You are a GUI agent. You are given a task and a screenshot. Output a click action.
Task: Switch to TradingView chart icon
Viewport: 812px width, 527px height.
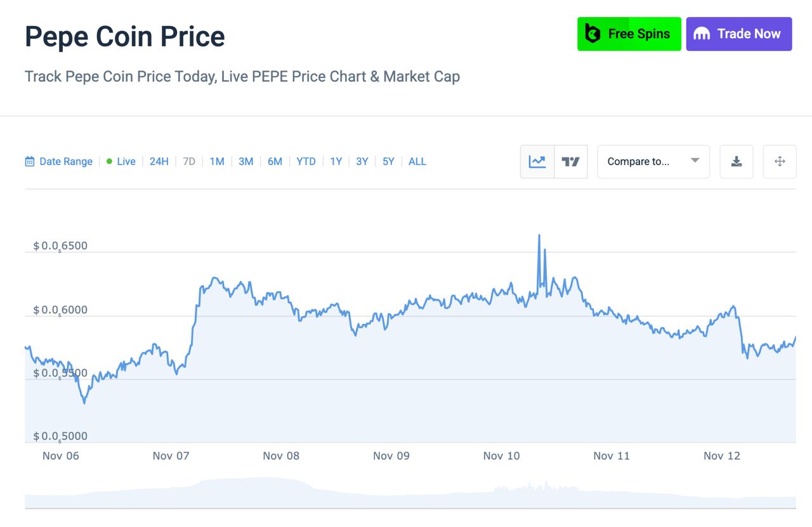click(571, 162)
